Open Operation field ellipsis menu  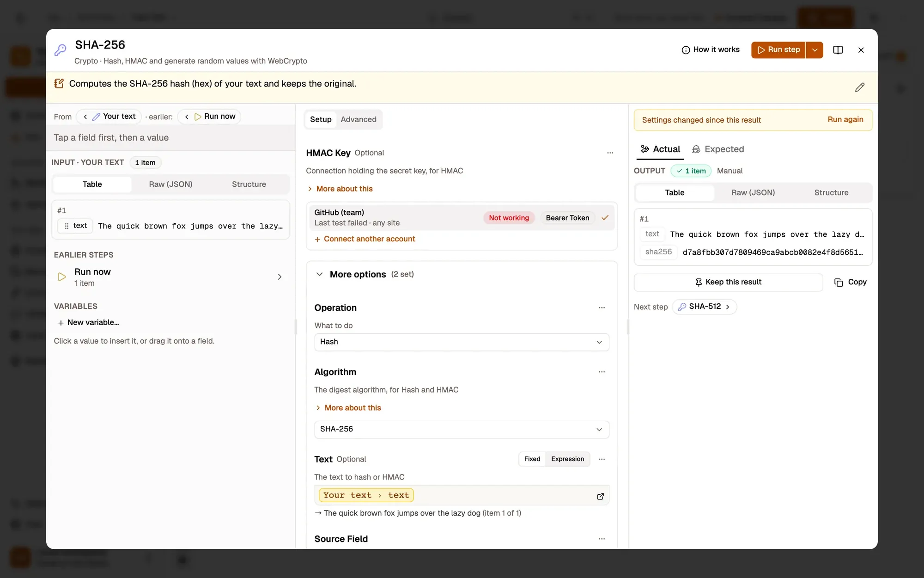[x=602, y=307]
